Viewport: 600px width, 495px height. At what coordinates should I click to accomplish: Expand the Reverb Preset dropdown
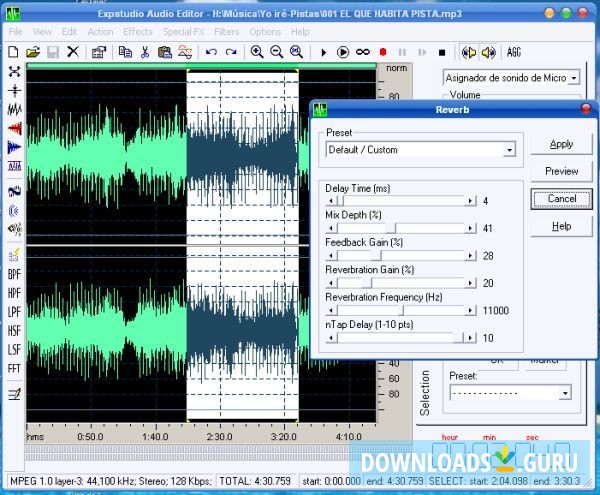click(x=509, y=150)
